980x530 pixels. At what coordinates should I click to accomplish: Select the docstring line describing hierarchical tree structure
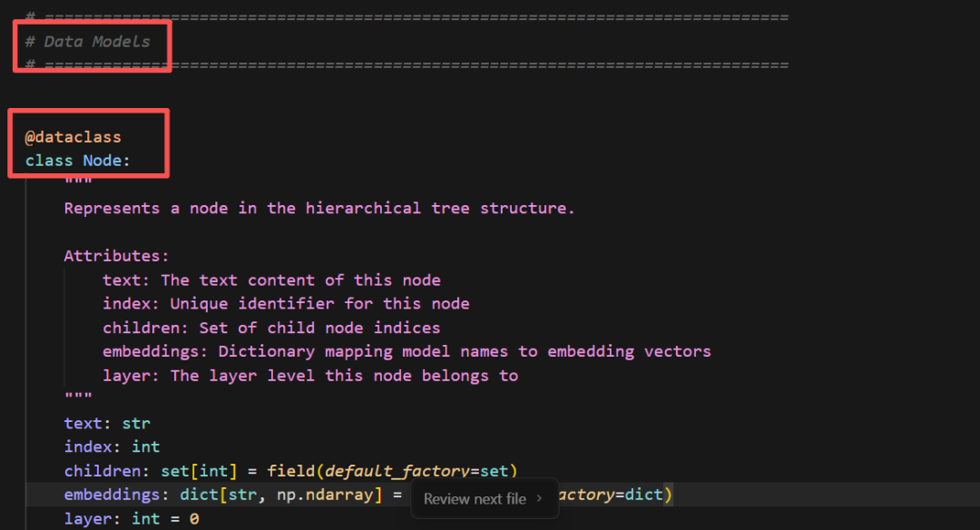pyautogui.click(x=318, y=208)
